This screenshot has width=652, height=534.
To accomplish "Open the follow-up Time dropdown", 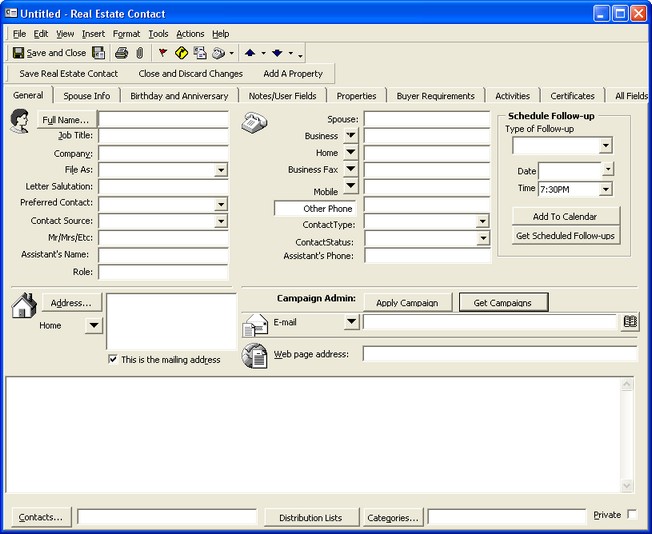I will pos(606,189).
